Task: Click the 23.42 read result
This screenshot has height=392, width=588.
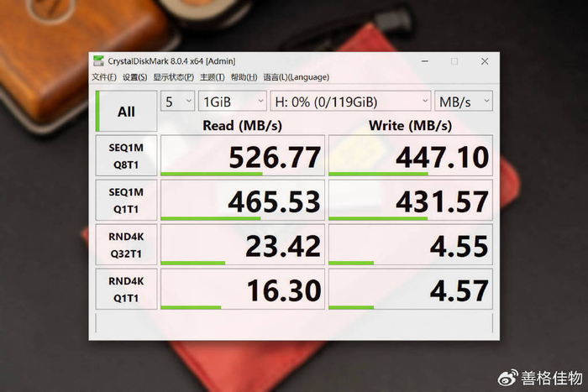Action: coord(243,245)
